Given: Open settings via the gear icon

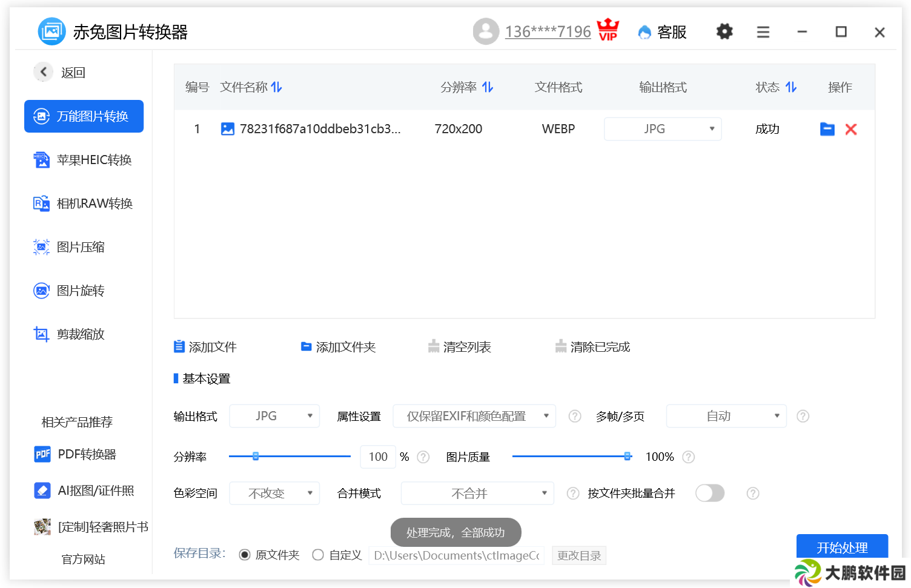Looking at the screenshot, I should click(724, 31).
